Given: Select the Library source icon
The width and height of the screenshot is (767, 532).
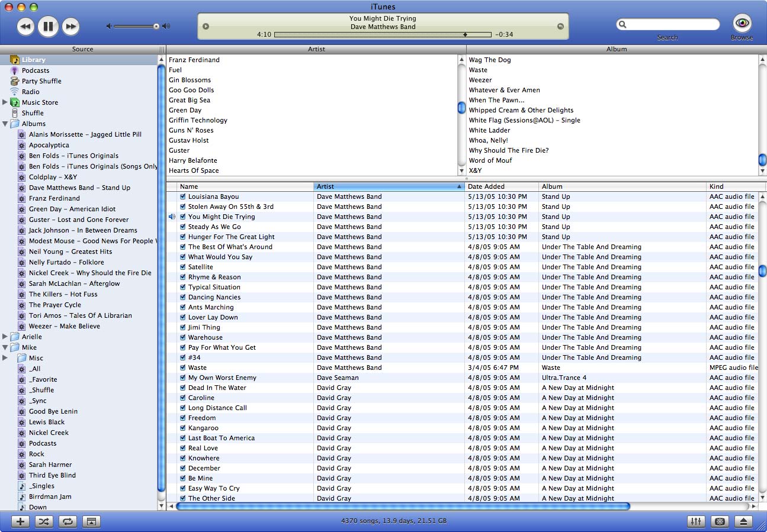Looking at the screenshot, I should (15, 60).
